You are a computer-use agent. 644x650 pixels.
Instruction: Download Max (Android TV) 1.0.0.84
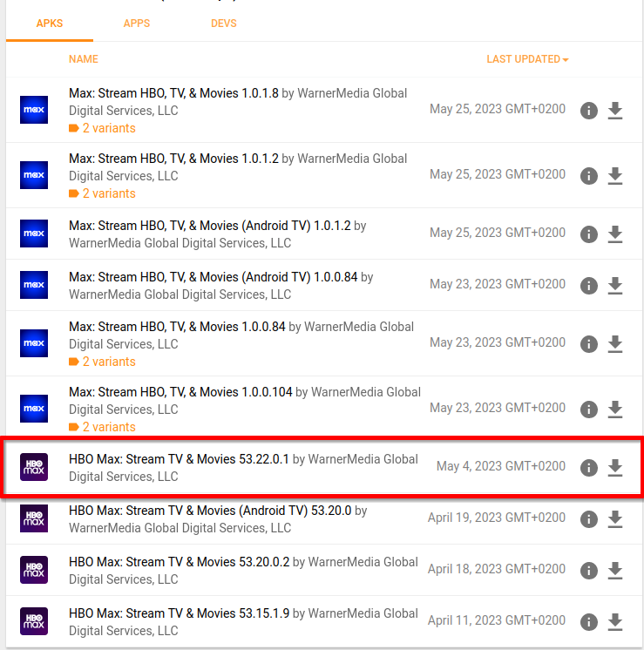click(x=615, y=286)
